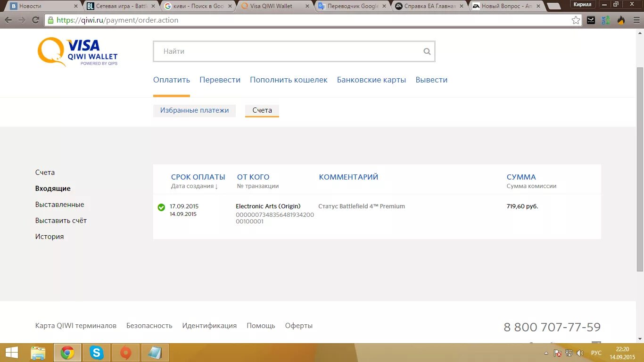Open Идентификация footer link
Image resolution: width=644 pixels, height=362 pixels.
pos(209,326)
